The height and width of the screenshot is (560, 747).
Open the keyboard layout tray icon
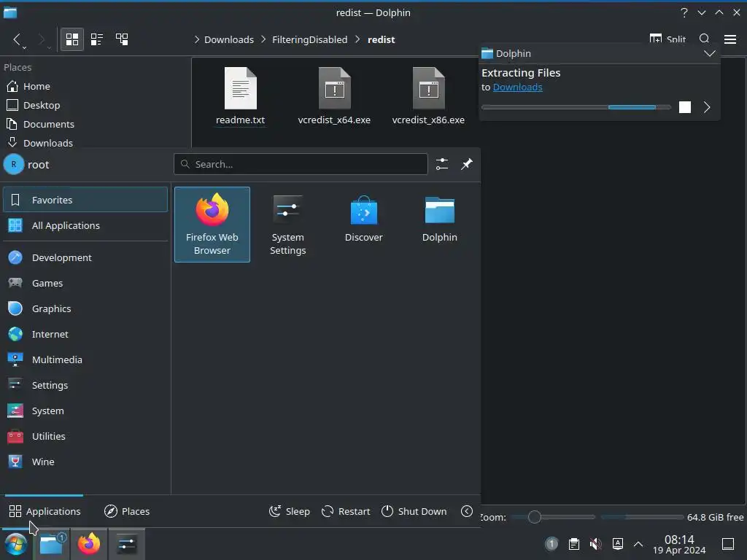(x=618, y=544)
